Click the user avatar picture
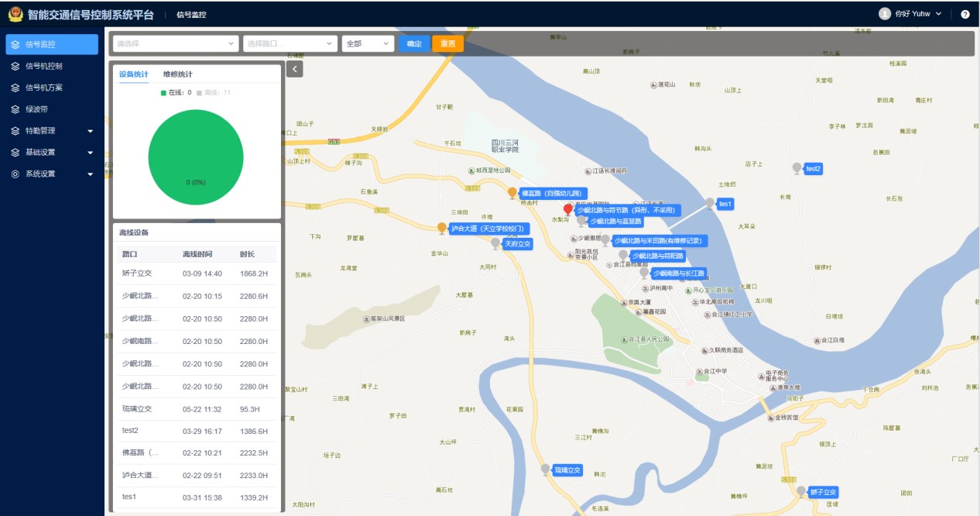 pos(885,14)
